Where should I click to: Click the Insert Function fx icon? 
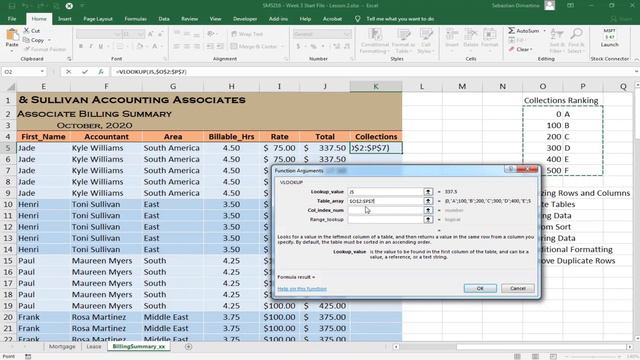(x=101, y=72)
